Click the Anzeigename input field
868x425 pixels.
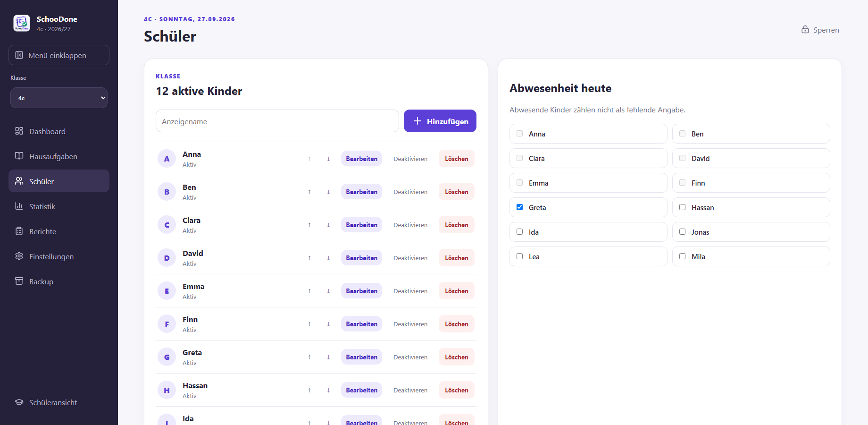point(277,121)
